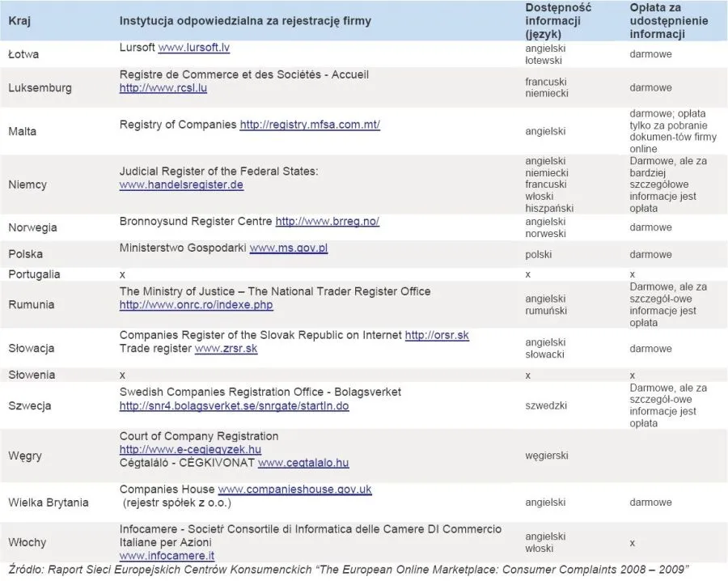
Task: Open the Romanian www.onrc.ro link
Action: click(x=196, y=305)
